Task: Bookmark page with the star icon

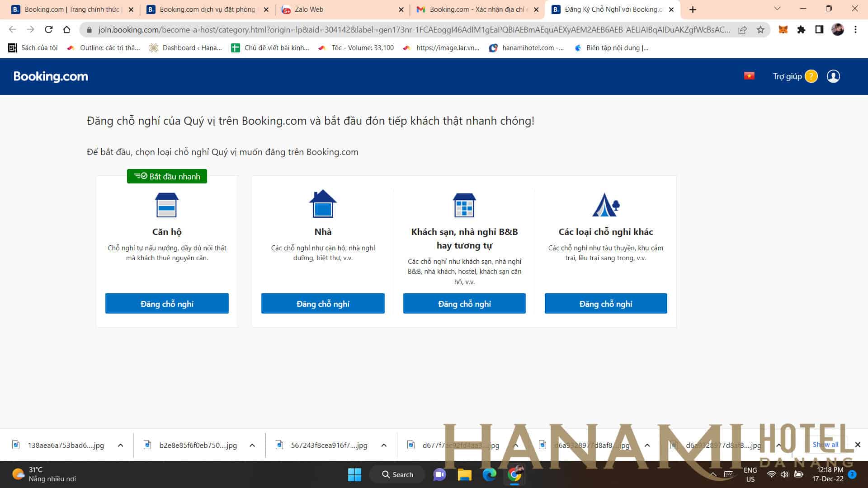Action: (760, 30)
